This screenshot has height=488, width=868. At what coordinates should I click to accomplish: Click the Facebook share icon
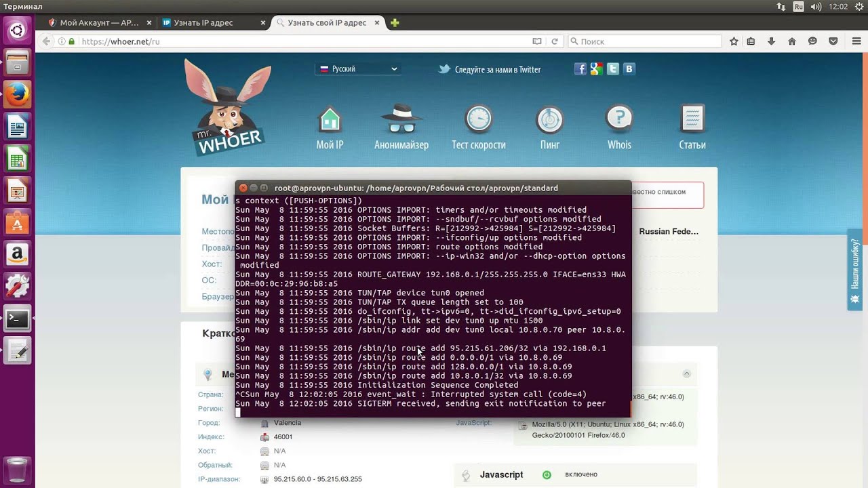point(580,68)
